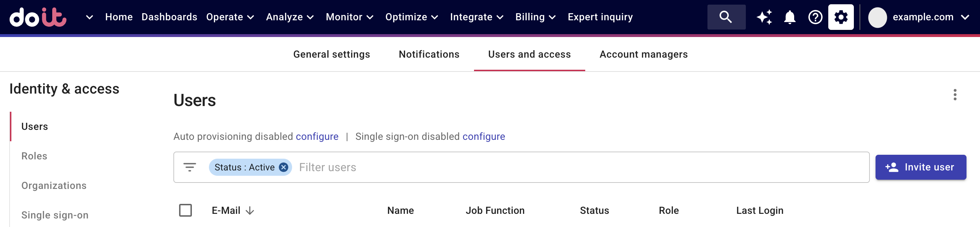
Task: Open the notifications bell icon
Action: click(x=790, y=17)
